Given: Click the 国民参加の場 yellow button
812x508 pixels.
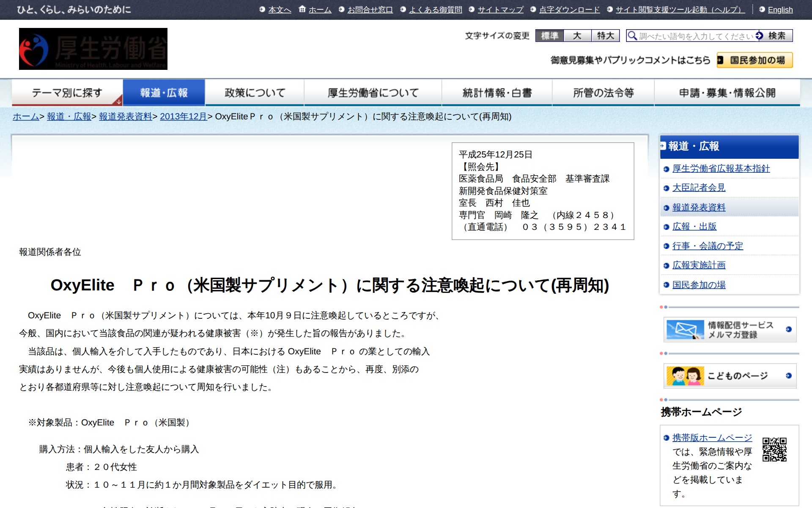Looking at the screenshot, I should [x=754, y=60].
